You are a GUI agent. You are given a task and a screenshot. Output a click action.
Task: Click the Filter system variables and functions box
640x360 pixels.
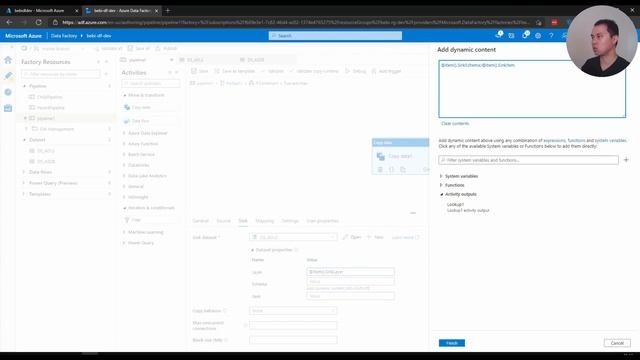(x=529, y=160)
